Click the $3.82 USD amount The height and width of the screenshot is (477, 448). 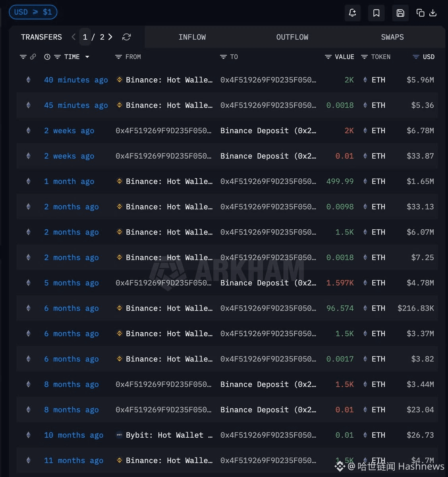(423, 359)
